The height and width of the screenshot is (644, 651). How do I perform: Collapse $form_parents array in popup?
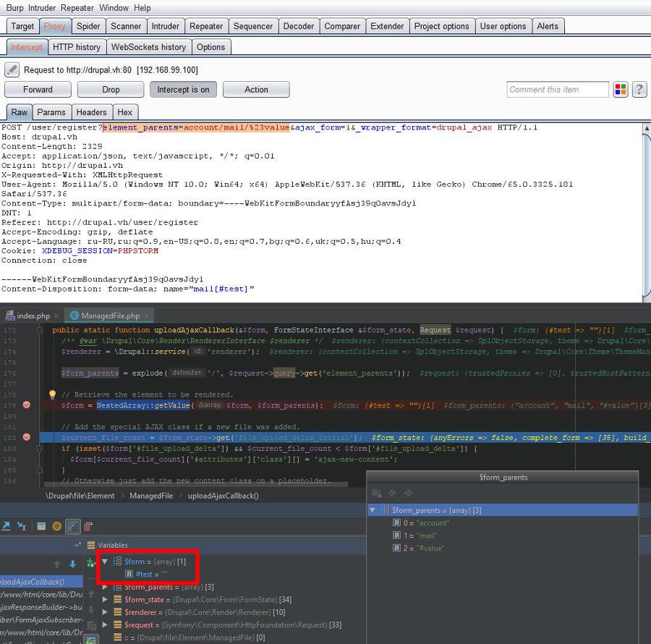pyautogui.click(x=373, y=510)
